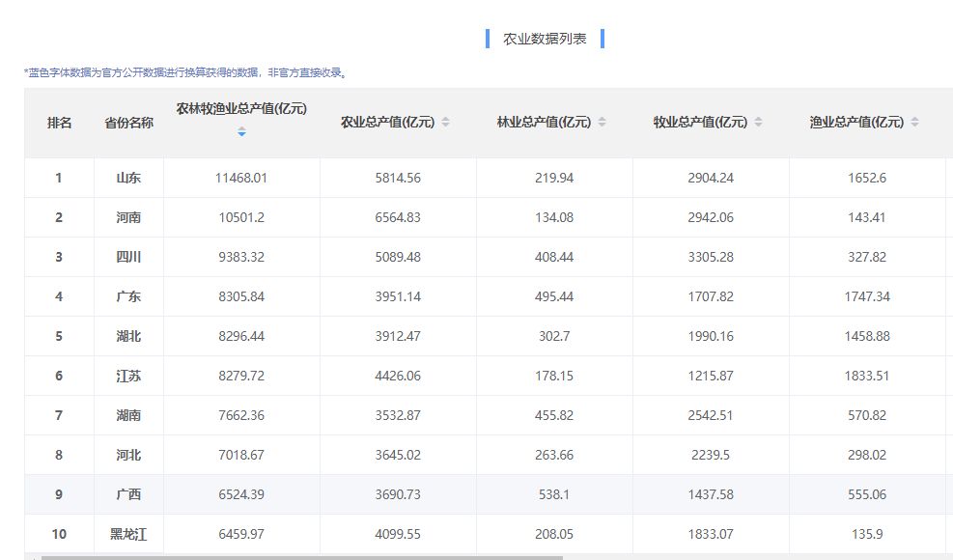Click agriculture value 3951.14 for 广东

(398, 296)
